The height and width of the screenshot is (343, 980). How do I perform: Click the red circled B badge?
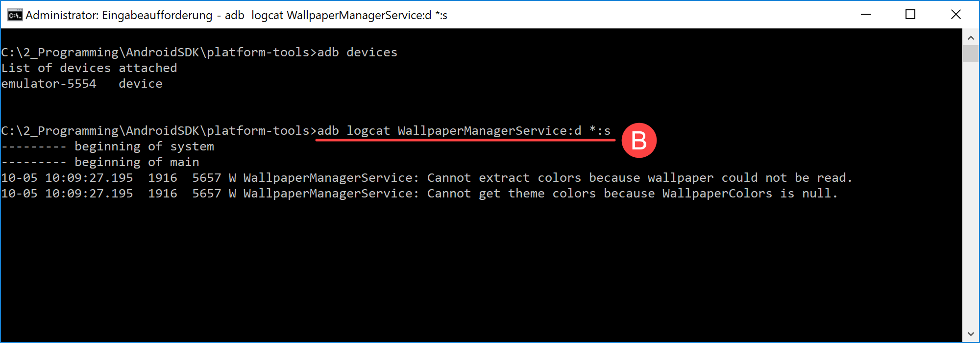tap(639, 140)
